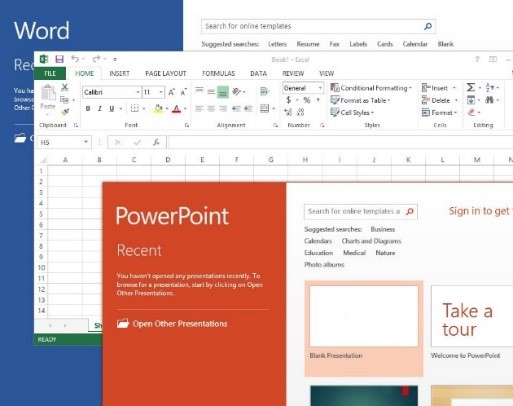Click the Accounting dollar sign icon

pyautogui.click(x=289, y=100)
